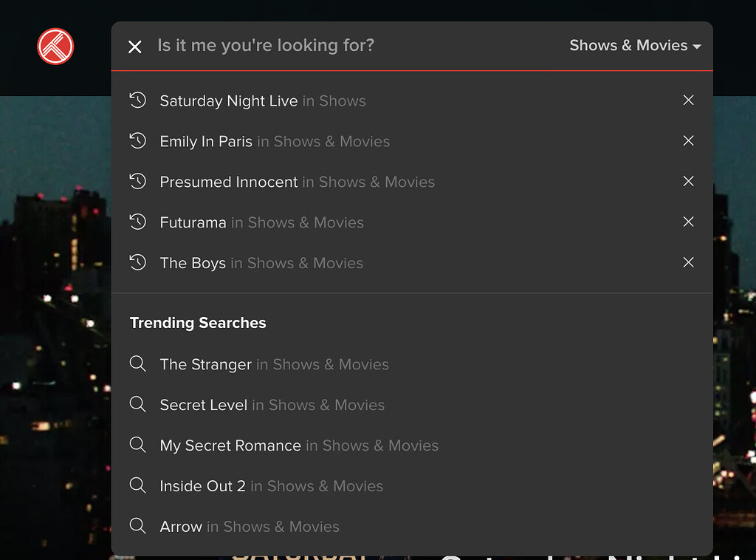Select Arrow from Trending Searches
Image resolution: width=756 pixels, height=560 pixels.
[180, 526]
